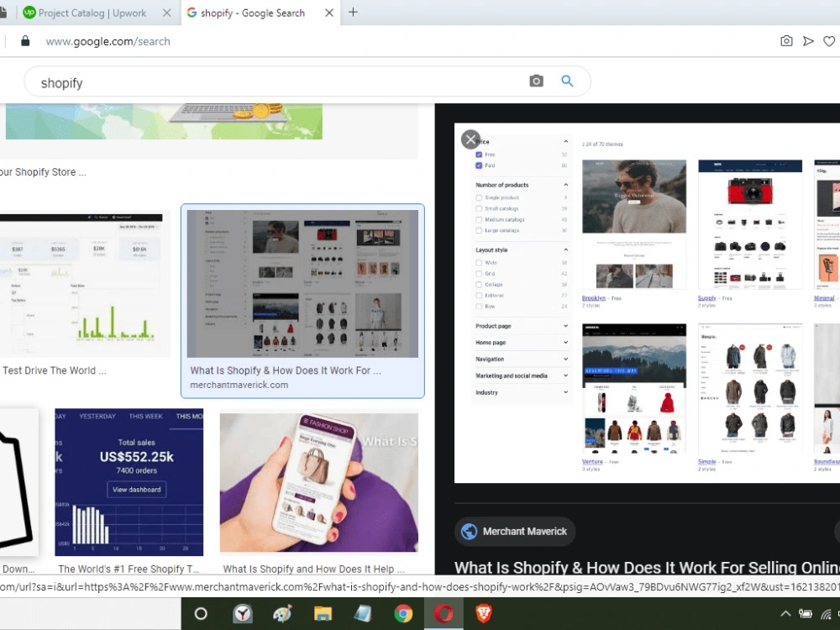Viewport: 840px width, 630px height.
Task: Open the preview title 'What Is Shopify & How Does It Work For Selling Online'
Action: click(647, 567)
